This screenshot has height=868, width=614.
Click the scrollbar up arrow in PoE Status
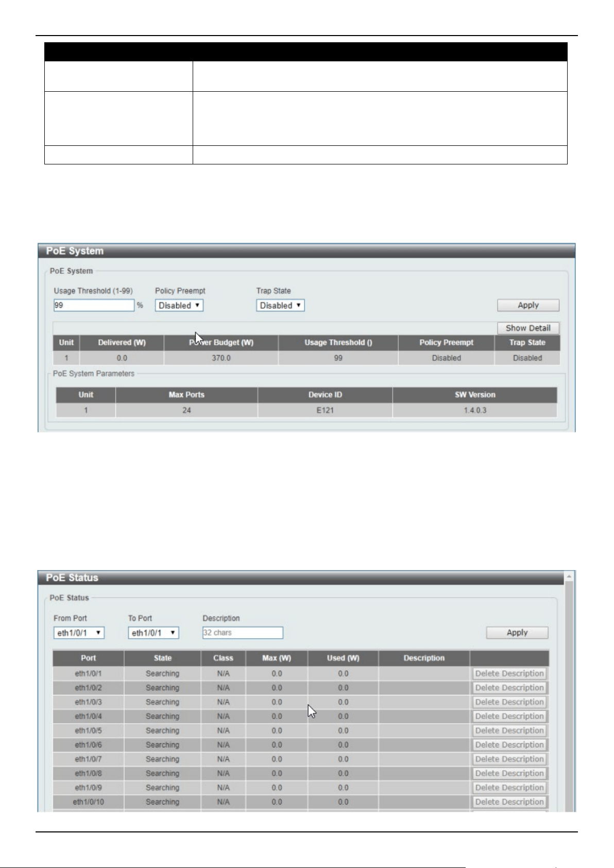tap(569, 576)
